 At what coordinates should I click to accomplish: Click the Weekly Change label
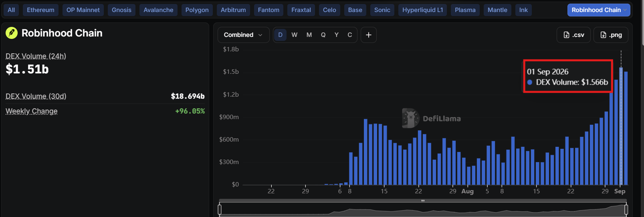coord(31,111)
